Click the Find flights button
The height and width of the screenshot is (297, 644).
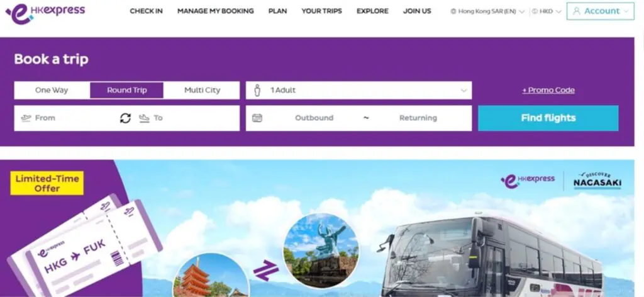tap(548, 118)
